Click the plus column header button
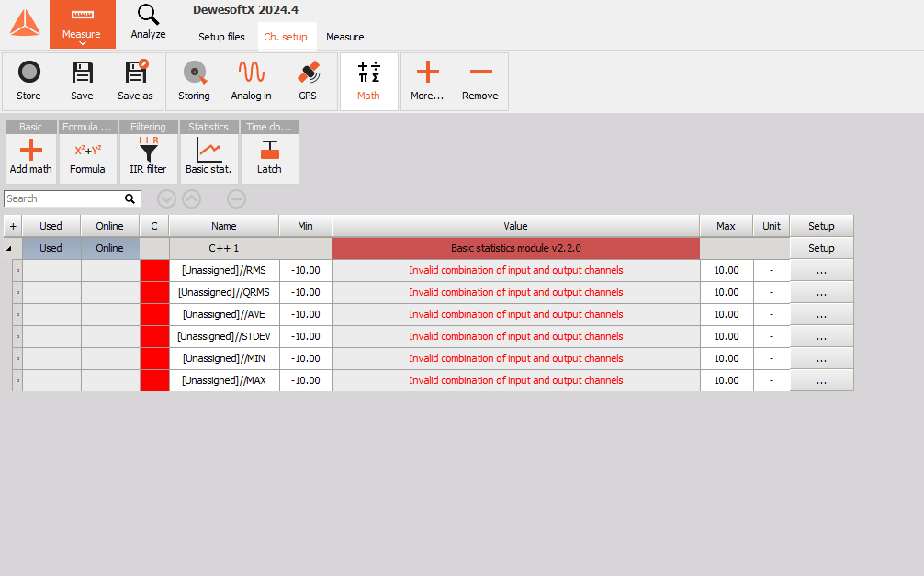This screenshot has height=576, width=924. pyautogui.click(x=13, y=226)
